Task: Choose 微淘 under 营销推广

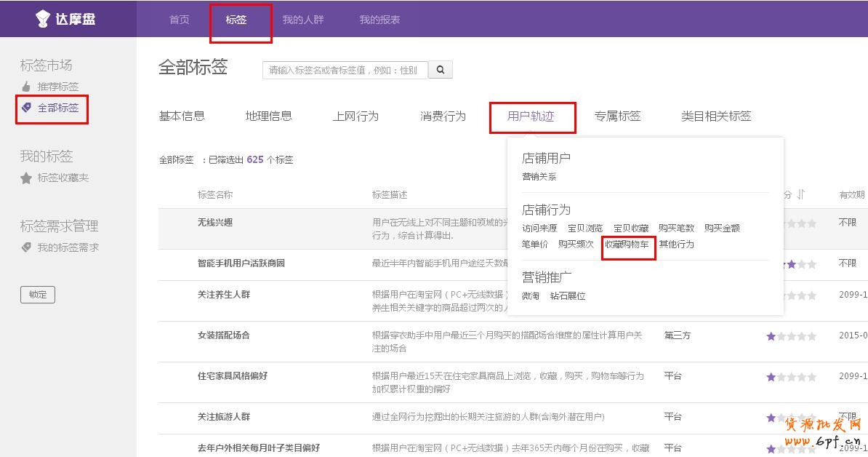Action: coord(530,295)
